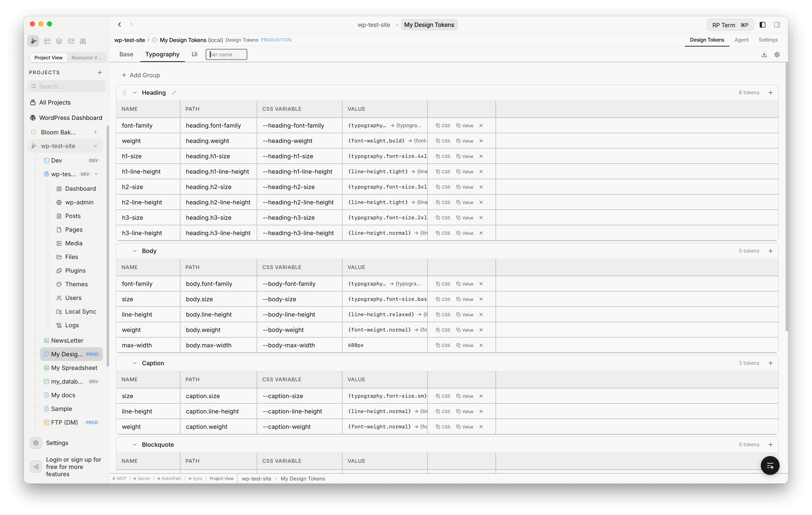The image size is (812, 515).
Task: Select the layout view icon next to the logo
Action: click(x=47, y=41)
